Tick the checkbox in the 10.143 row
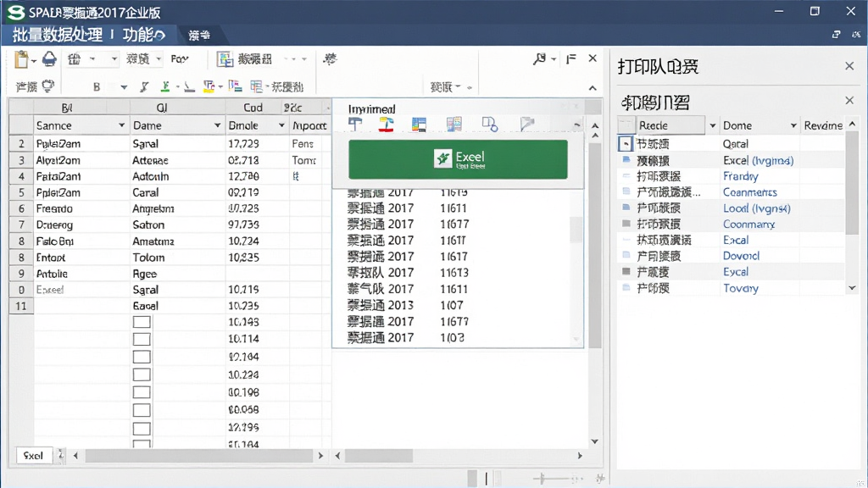Image resolution: width=868 pixels, height=488 pixels. pyautogui.click(x=142, y=322)
